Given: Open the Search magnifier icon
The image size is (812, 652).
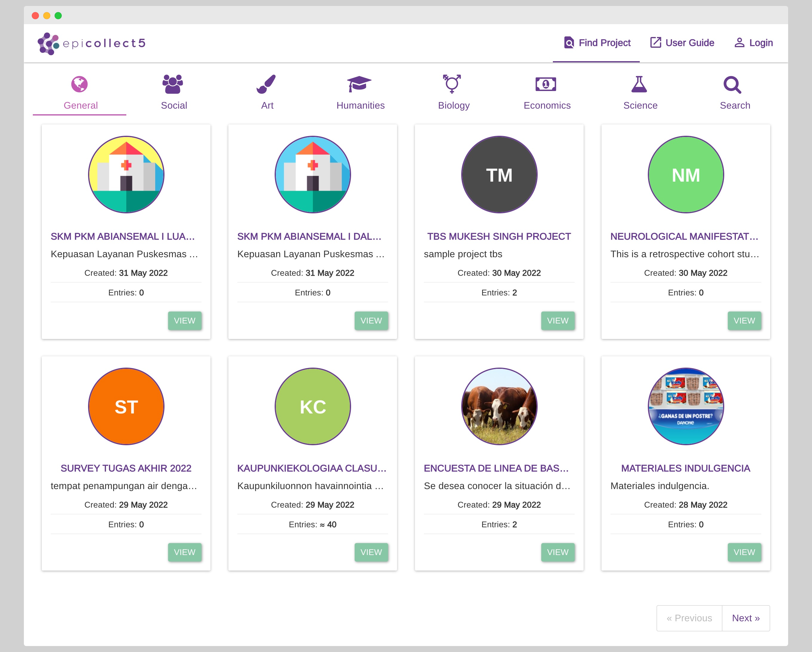Looking at the screenshot, I should pos(733,85).
